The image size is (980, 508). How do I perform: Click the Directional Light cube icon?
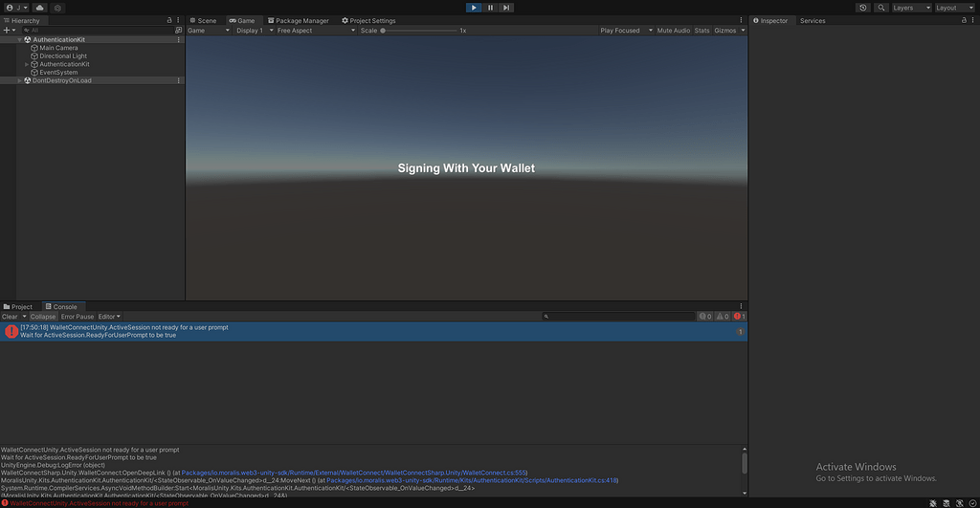tap(34, 55)
